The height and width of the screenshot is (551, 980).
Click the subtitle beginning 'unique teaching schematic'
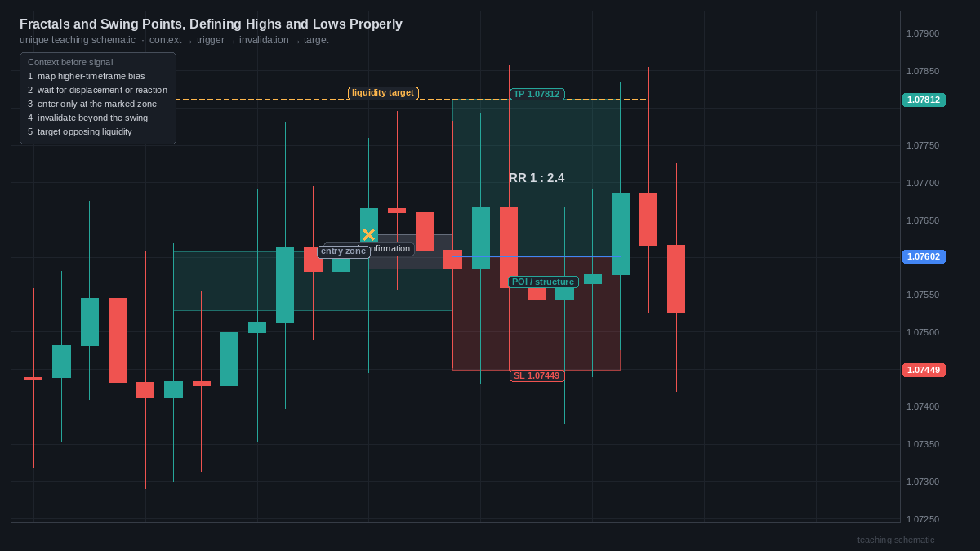[174, 40]
